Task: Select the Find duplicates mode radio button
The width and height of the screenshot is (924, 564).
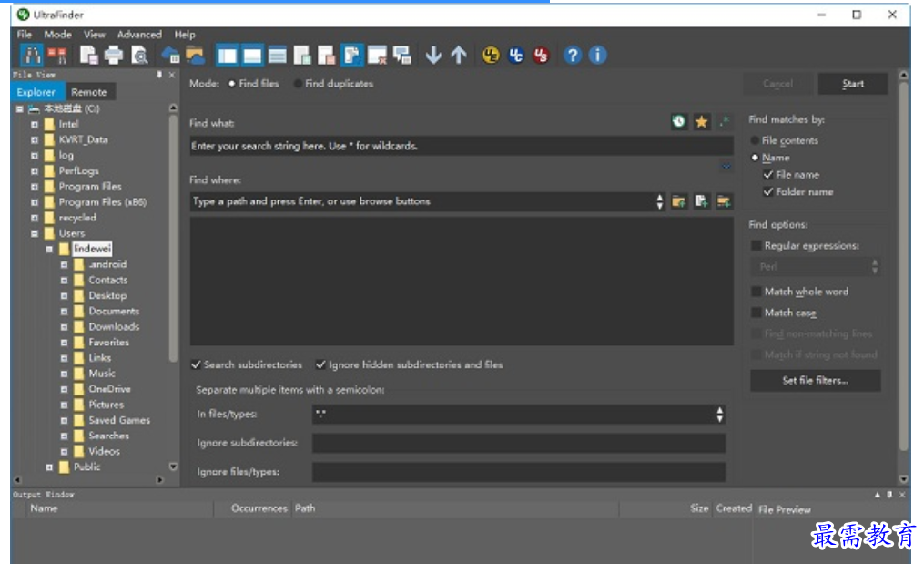Action: click(x=298, y=84)
